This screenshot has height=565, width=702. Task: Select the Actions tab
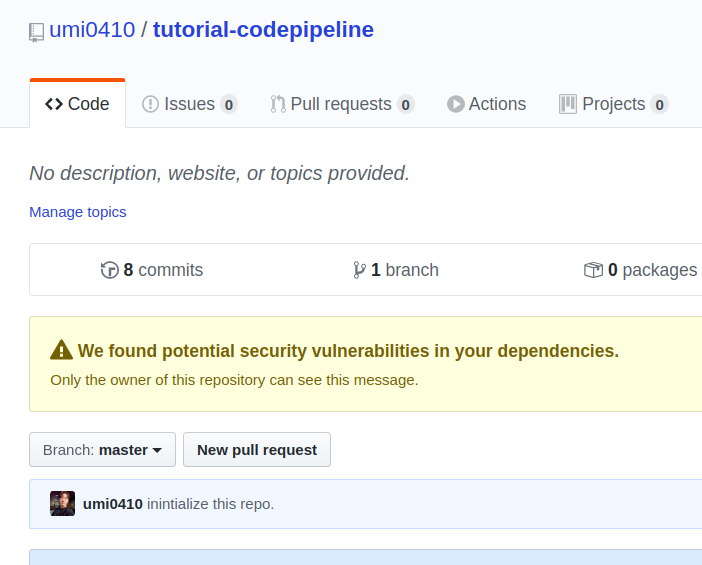(497, 104)
